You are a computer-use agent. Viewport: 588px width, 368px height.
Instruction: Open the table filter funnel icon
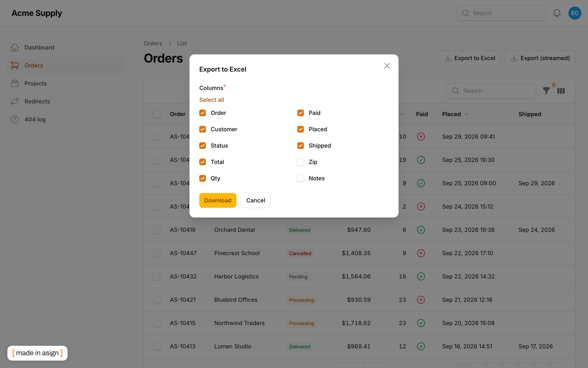[546, 91]
